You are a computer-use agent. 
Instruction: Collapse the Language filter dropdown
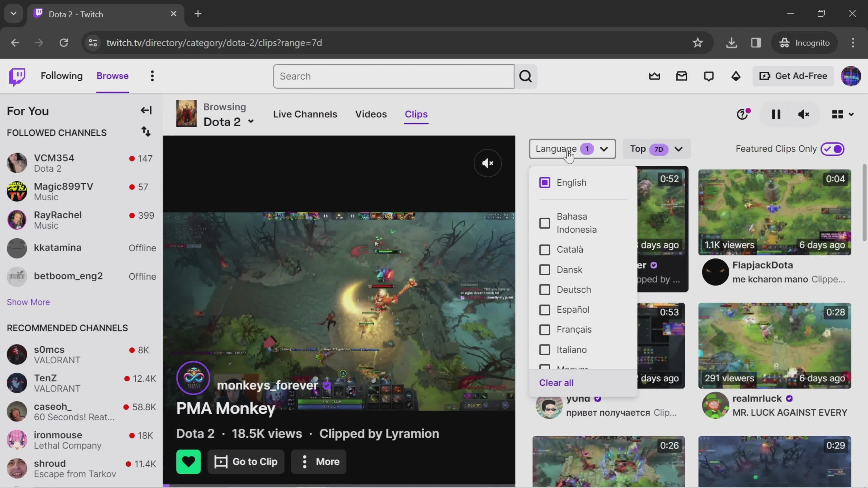[x=572, y=149]
